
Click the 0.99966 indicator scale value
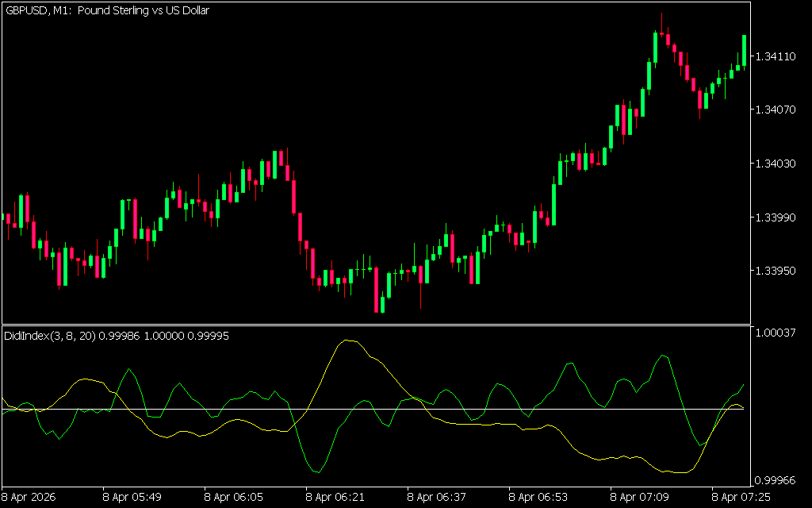[x=776, y=480]
